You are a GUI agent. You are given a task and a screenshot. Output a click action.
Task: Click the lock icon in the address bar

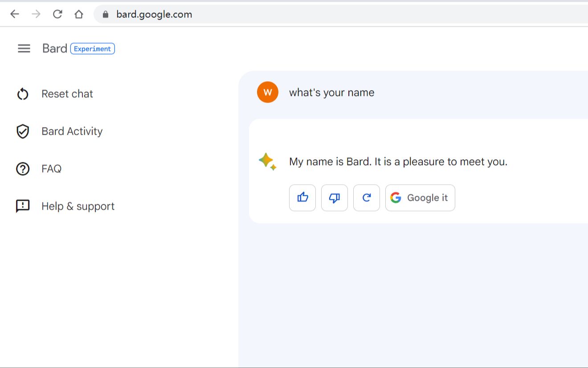[105, 14]
